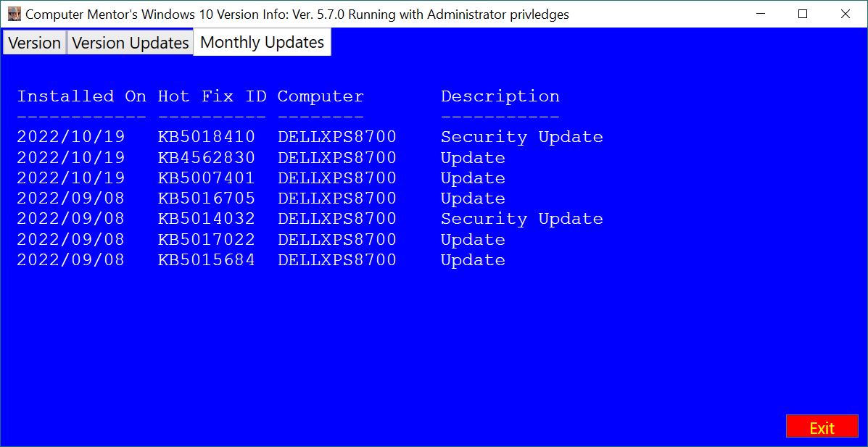
Task: Click the Description column header
Action: 500,96
